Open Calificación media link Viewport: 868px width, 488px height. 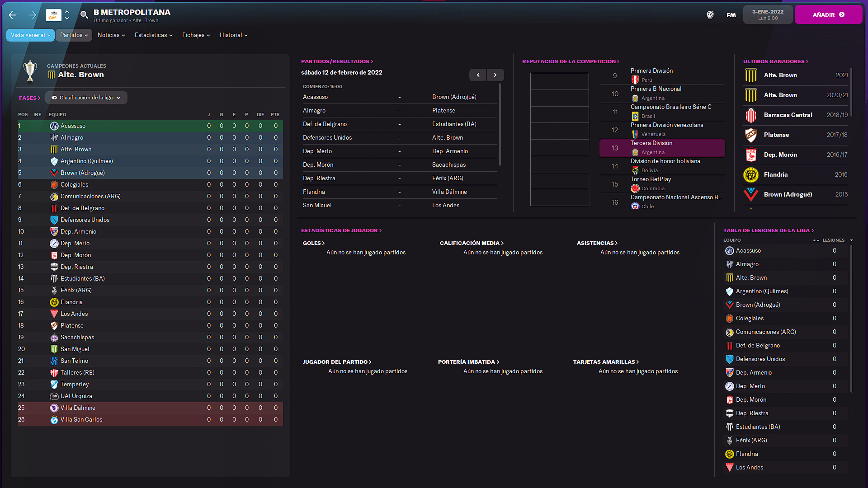(472, 243)
